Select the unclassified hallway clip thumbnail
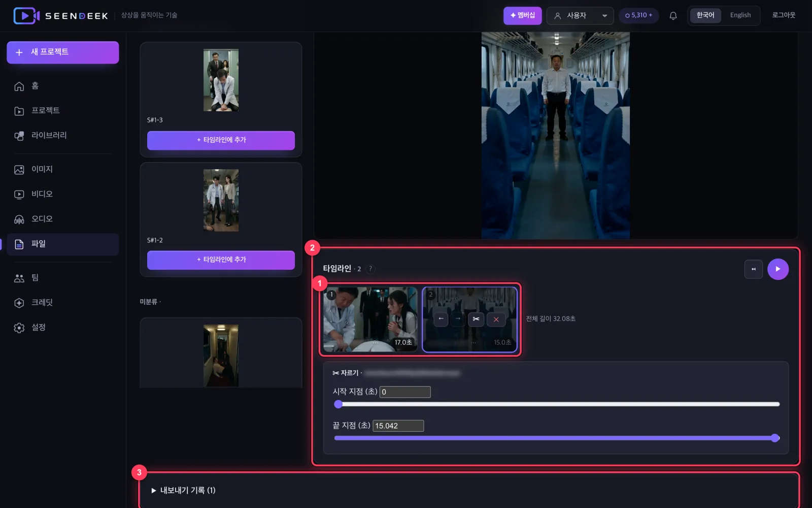Image resolution: width=812 pixels, height=508 pixels. pos(221,356)
